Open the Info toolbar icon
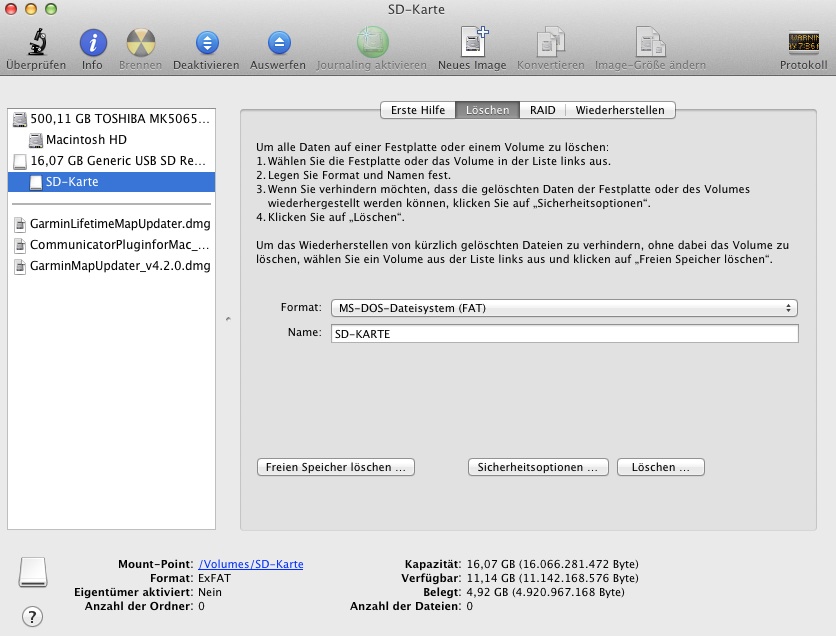This screenshot has width=836, height=636. (x=93, y=43)
